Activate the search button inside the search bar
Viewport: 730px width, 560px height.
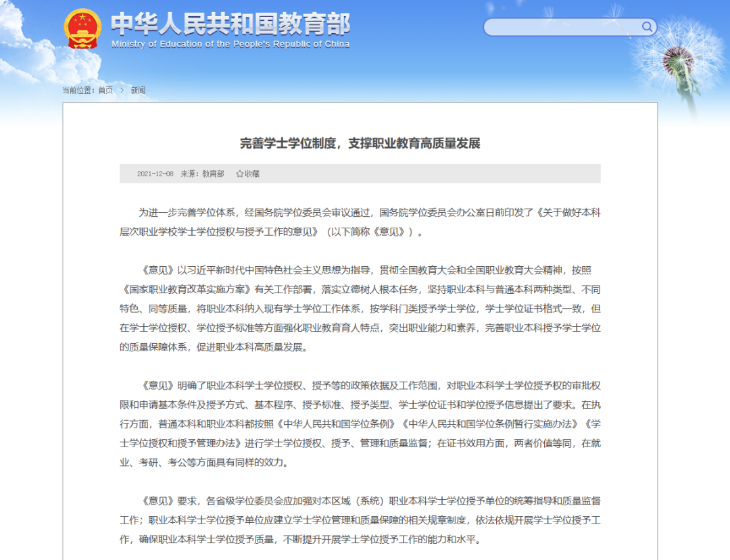[647, 26]
